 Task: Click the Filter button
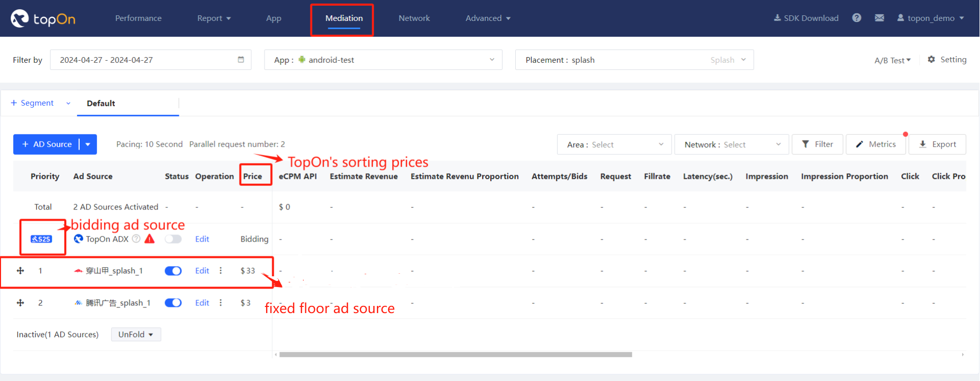(818, 145)
